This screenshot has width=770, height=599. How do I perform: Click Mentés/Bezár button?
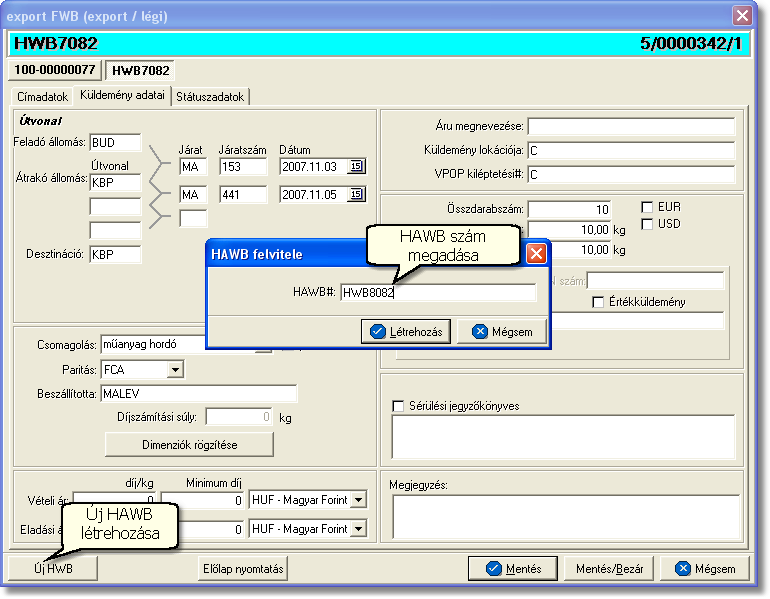point(609,569)
